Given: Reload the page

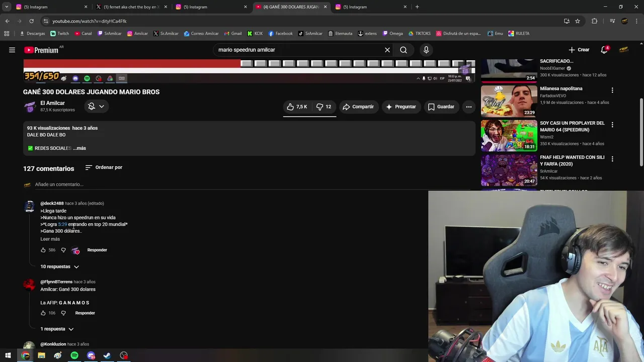Looking at the screenshot, I should (x=31, y=21).
